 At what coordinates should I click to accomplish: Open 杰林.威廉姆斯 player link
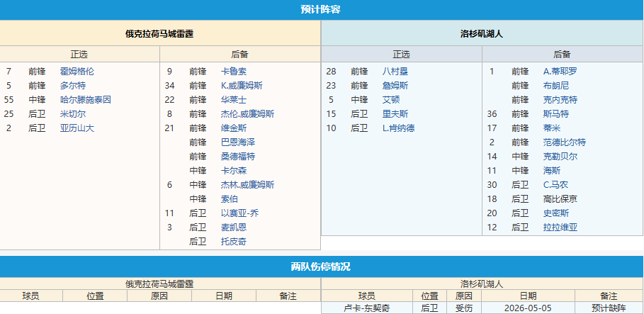pyautogui.click(x=248, y=185)
